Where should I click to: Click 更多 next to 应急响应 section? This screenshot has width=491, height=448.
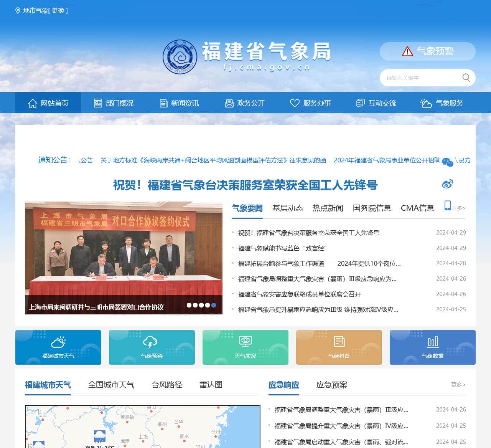pyautogui.click(x=457, y=385)
